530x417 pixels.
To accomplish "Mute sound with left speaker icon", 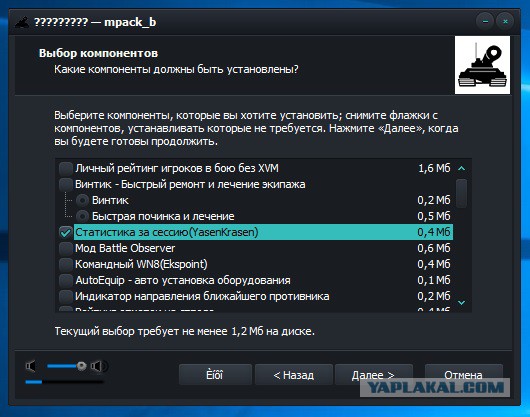I will pos(31,366).
